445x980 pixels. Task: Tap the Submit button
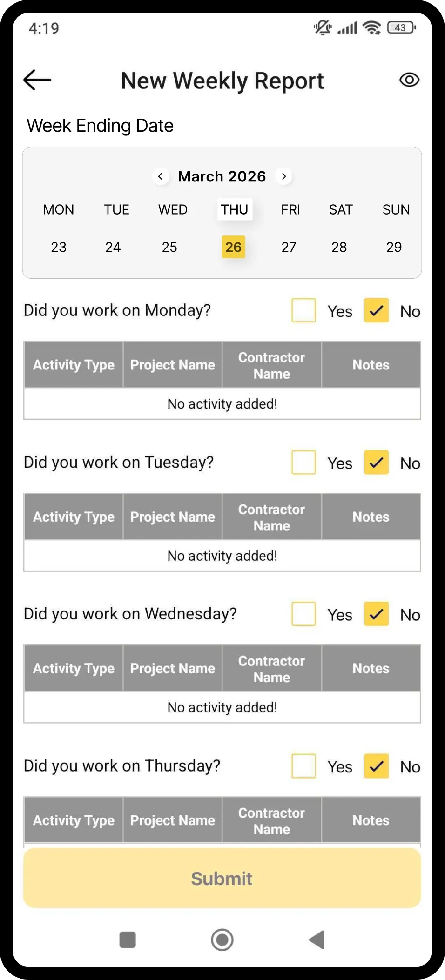pos(222,878)
